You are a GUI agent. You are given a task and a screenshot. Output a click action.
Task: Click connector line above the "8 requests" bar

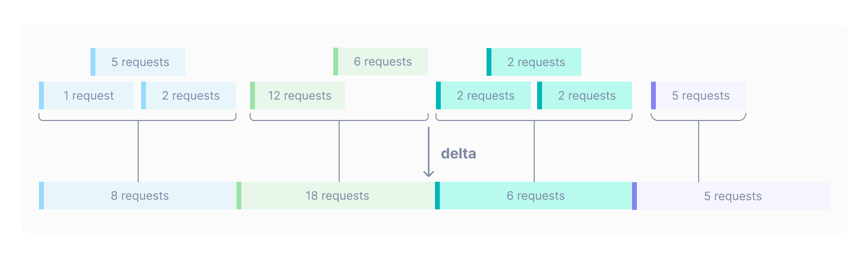pos(138,152)
